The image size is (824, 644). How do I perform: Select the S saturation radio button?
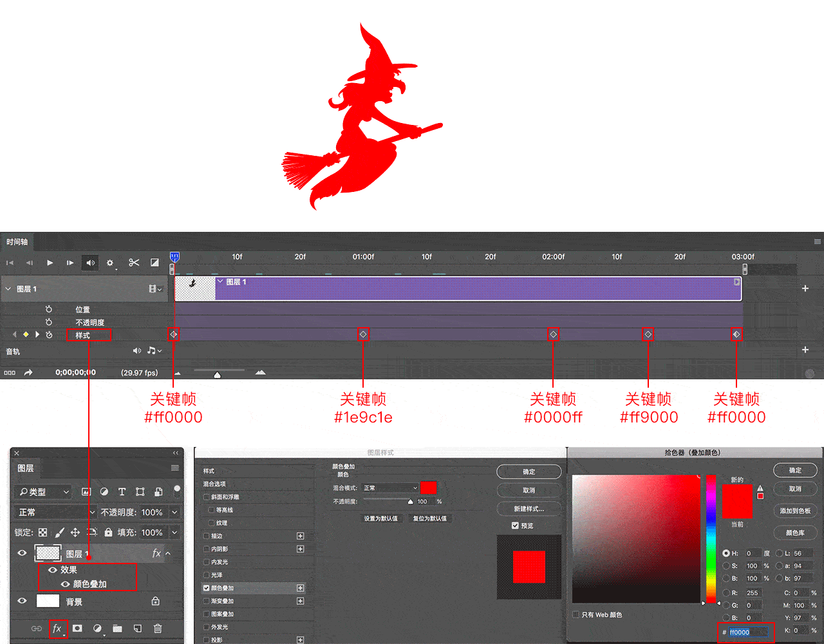(726, 566)
